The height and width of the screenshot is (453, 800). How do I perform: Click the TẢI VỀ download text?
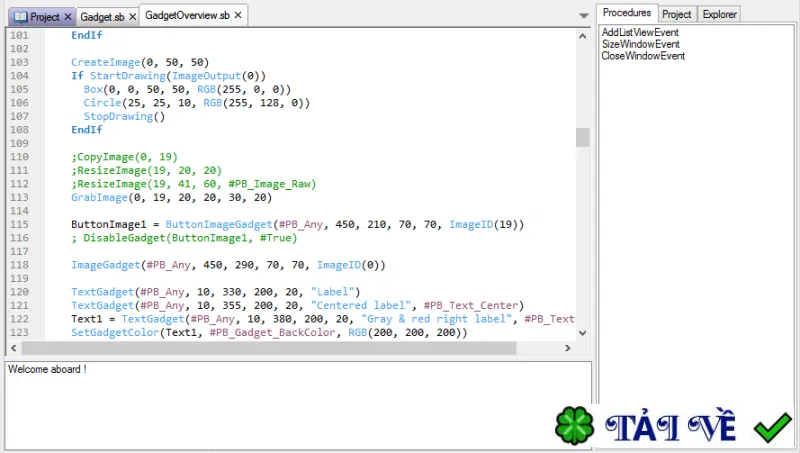(x=670, y=425)
